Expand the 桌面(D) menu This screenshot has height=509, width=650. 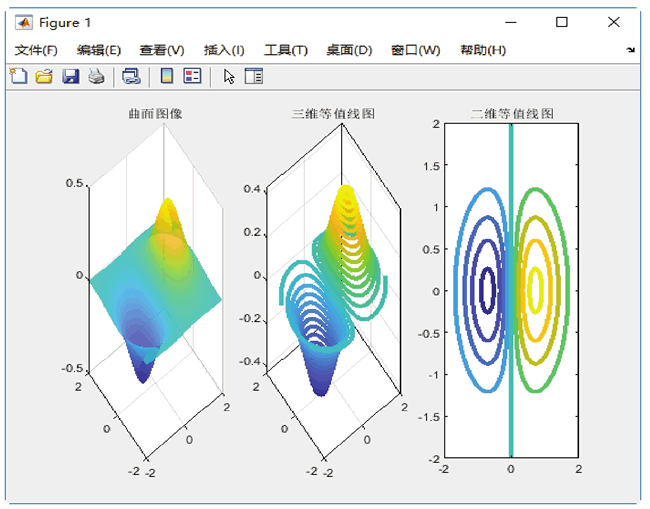tap(349, 50)
